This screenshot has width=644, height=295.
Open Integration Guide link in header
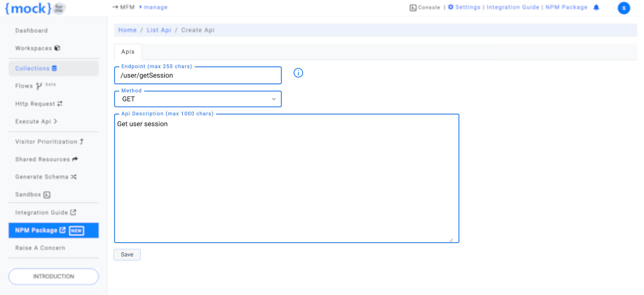click(x=513, y=7)
